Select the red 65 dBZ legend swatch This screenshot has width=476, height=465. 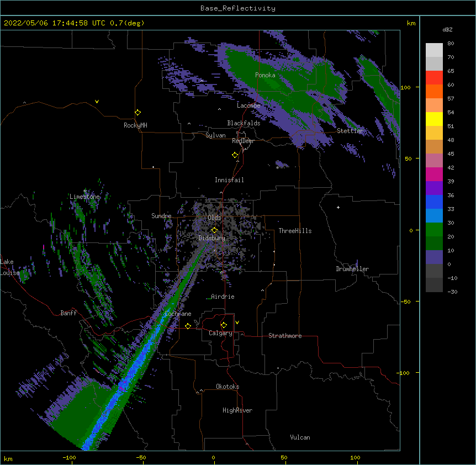[434, 78]
